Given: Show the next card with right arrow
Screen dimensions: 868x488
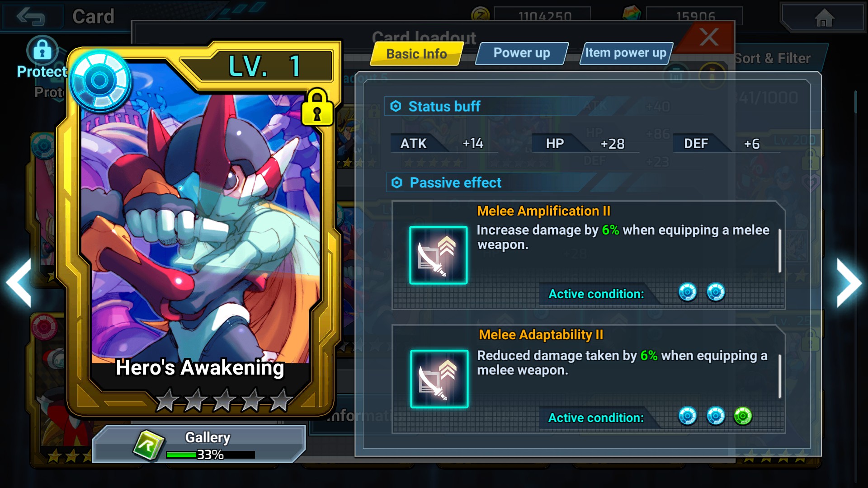Looking at the screenshot, I should [x=849, y=283].
